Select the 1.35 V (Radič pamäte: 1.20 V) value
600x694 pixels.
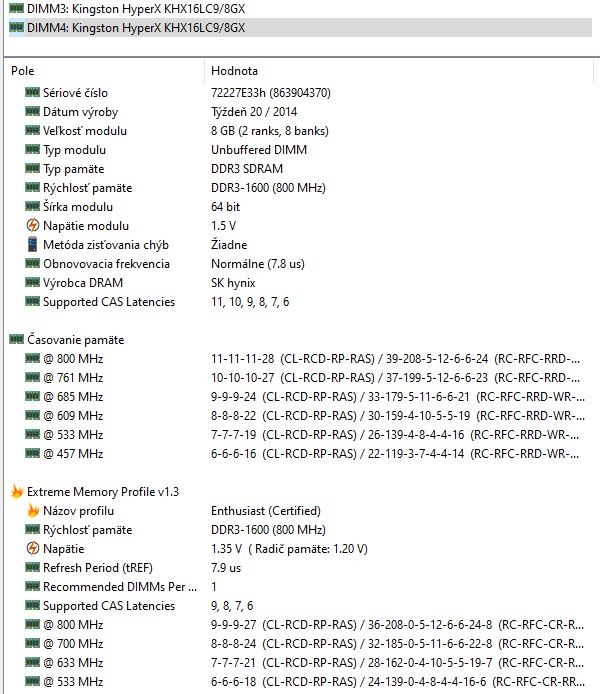[289, 549]
